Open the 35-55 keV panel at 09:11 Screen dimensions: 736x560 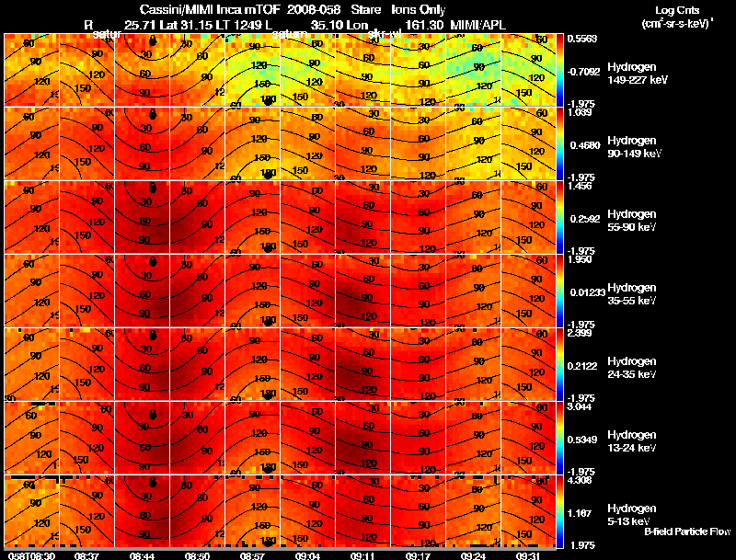[x=362, y=291]
